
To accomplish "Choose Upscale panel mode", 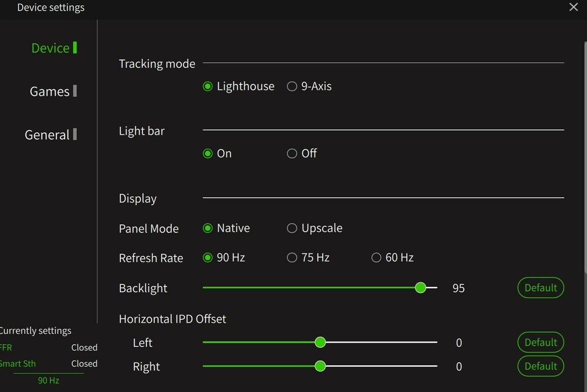I will (292, 228).
